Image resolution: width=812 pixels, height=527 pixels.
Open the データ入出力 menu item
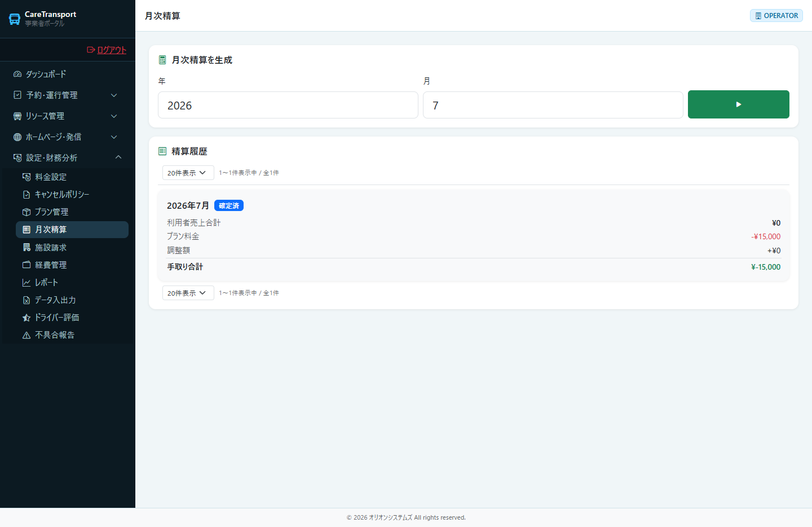pyautogui.click(x=72, y=300)
